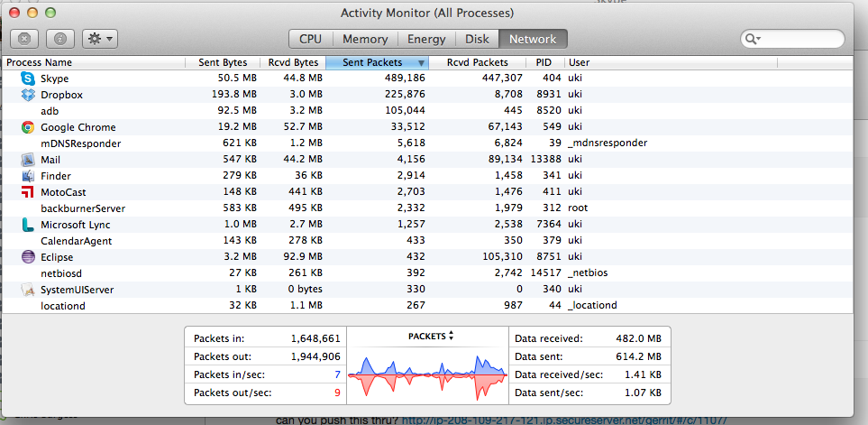Open the PACKETS graph type selector
The image size is (868, 425).
tap(431, 337)
